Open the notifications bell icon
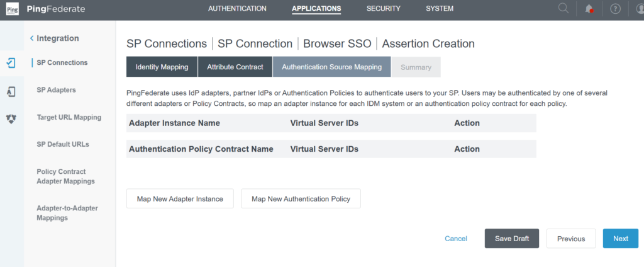 tap(589, 9)
